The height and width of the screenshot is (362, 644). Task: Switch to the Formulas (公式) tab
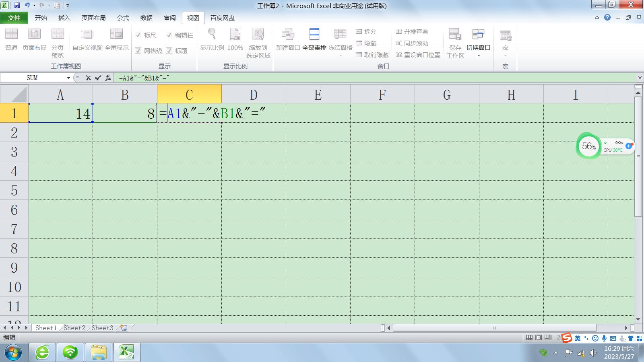point(123,18)
